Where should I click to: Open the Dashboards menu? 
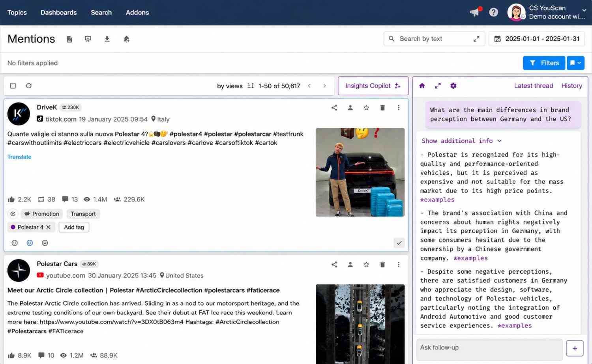tap(59, 12)
